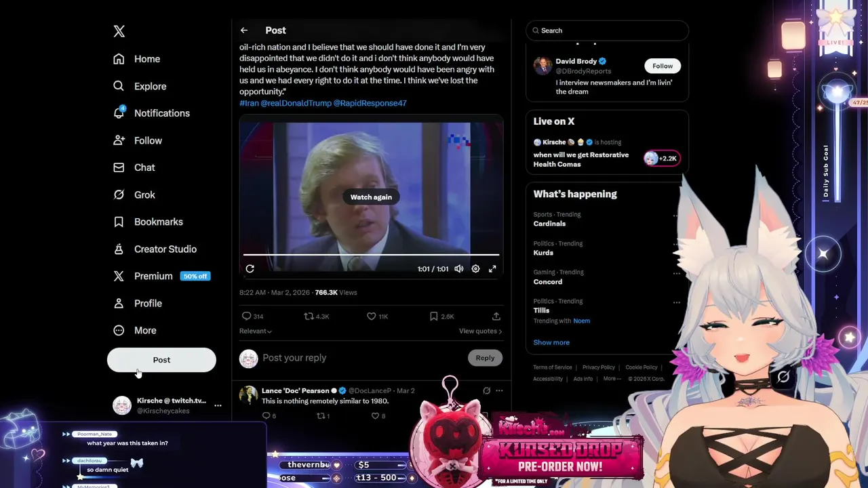Open video settings gear
The height and width of the screenshot is (488, 868).
[475, 269]
